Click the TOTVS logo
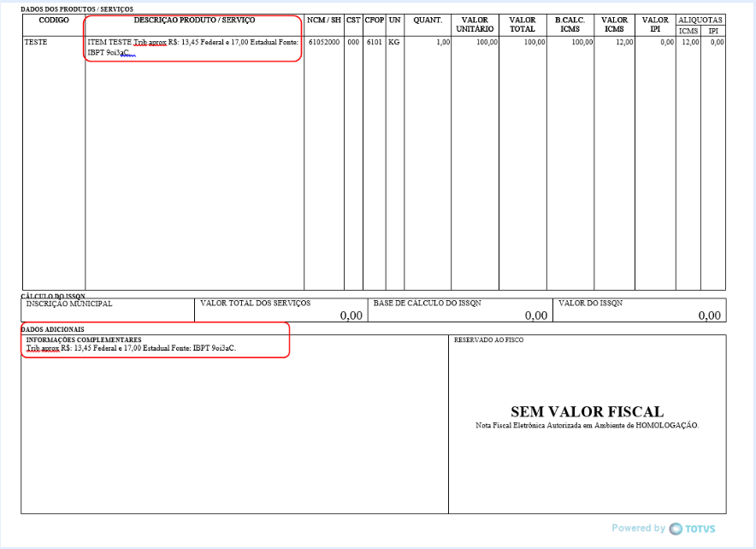756x549 pixels. click(693, 528)
